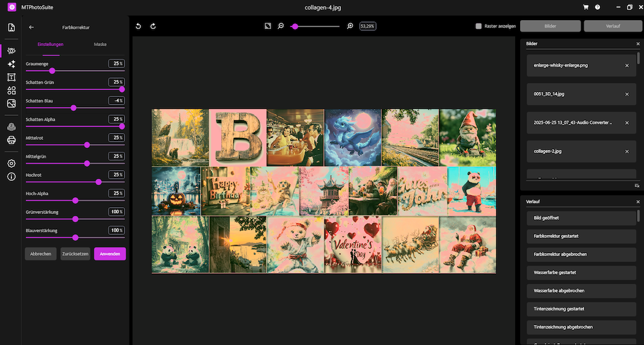Click the fit-to-screen icon
Image resolution: width=644 pixels, height=345 pixels.
tap(267, 26)
